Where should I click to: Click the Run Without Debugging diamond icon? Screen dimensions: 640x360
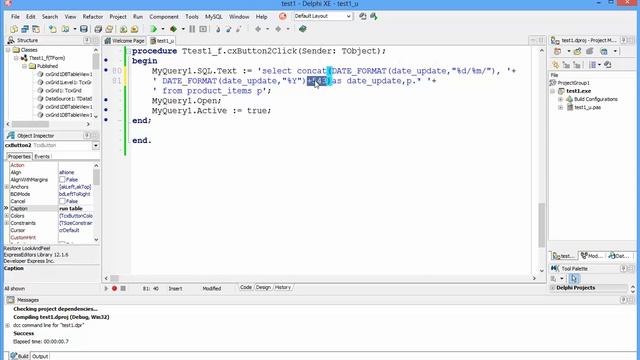[x=173, y=29]
